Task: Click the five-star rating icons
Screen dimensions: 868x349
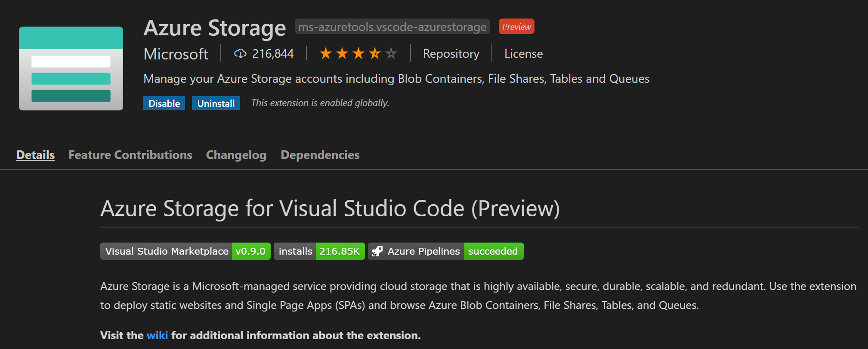Action: [x=358, y=53]
